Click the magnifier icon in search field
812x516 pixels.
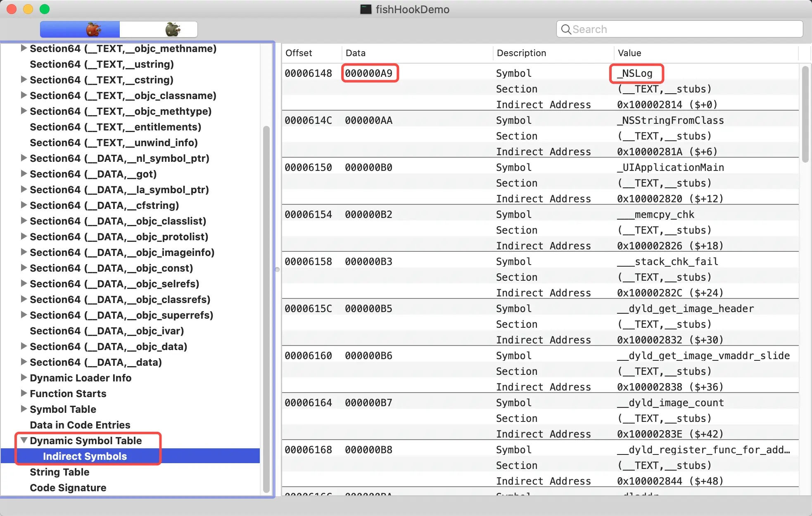point(566,29)
